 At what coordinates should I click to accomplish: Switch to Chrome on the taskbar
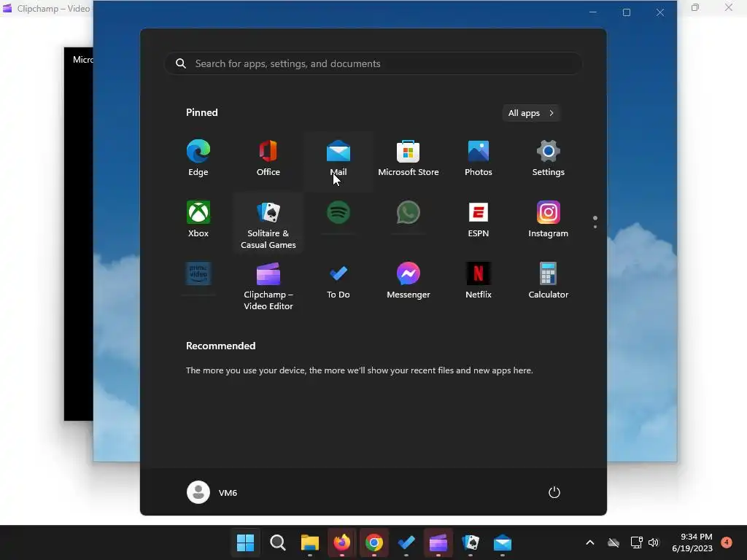[374, 542]
